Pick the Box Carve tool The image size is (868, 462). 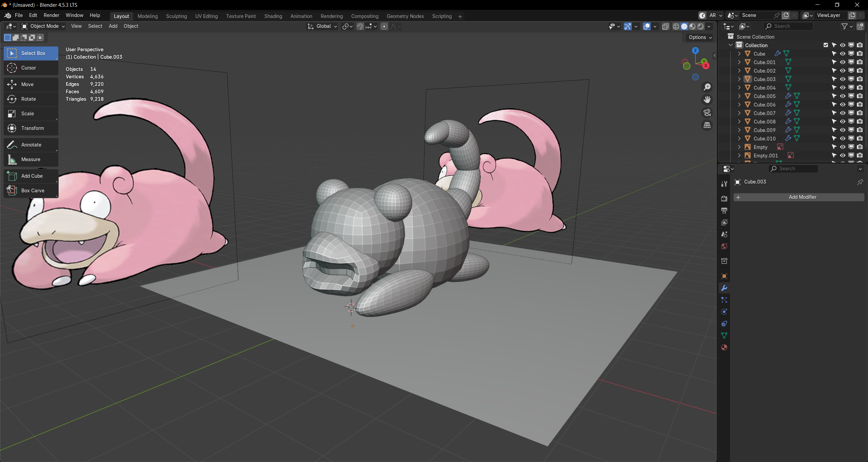tap(33, 191)
